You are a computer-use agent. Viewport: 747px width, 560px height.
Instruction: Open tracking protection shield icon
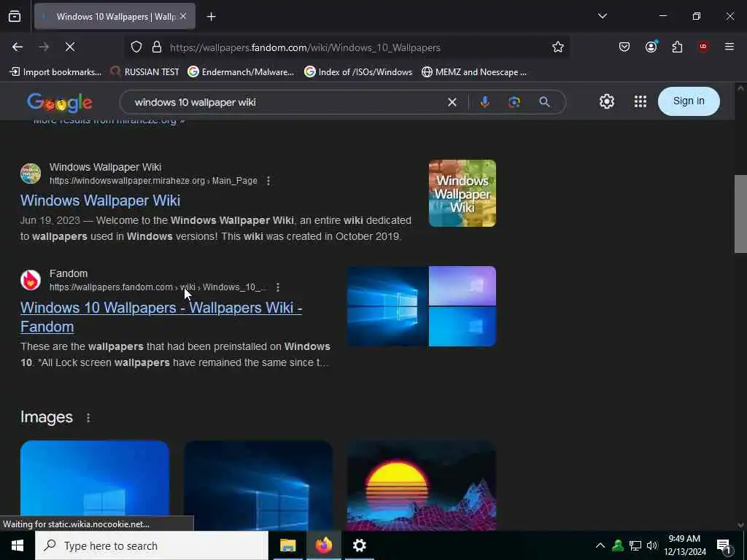tap(136, 47)
